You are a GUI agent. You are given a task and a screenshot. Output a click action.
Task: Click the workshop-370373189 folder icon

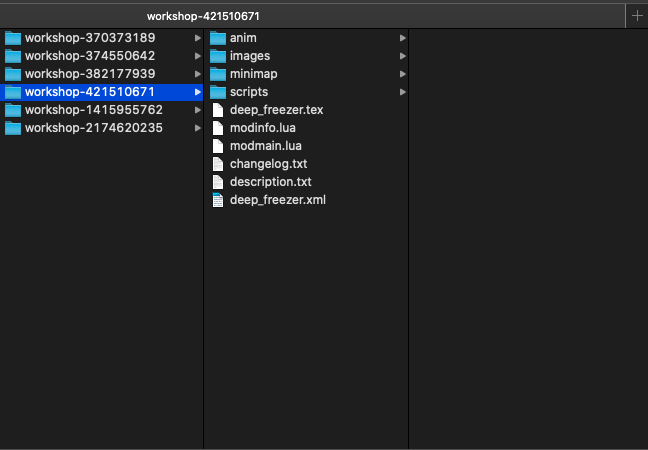(13, 38)
